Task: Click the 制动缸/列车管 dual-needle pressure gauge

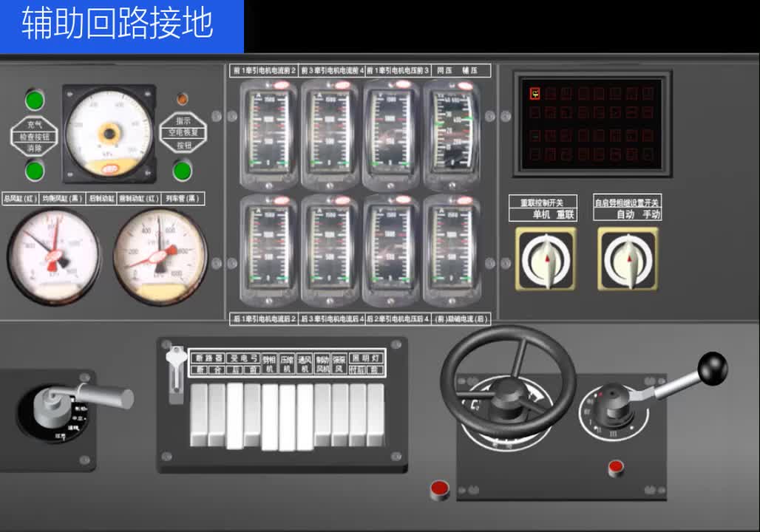Action: (160, 256)
